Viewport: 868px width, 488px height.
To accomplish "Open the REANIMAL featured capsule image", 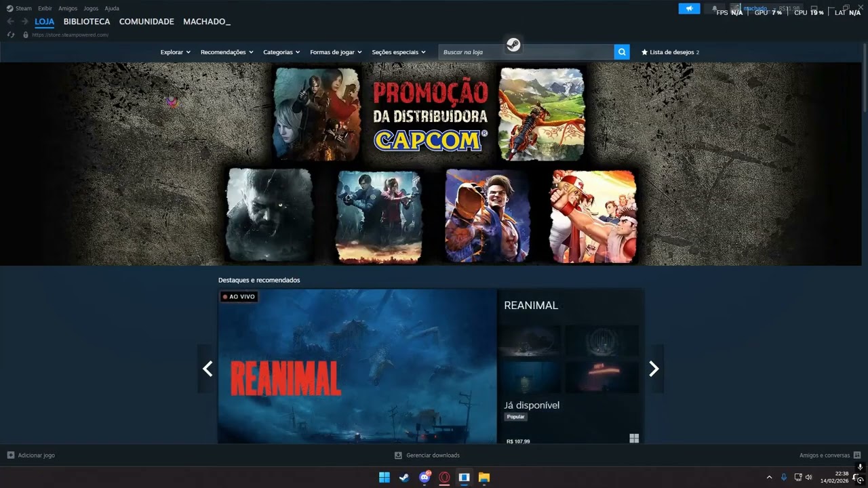I will pos(357,367).
